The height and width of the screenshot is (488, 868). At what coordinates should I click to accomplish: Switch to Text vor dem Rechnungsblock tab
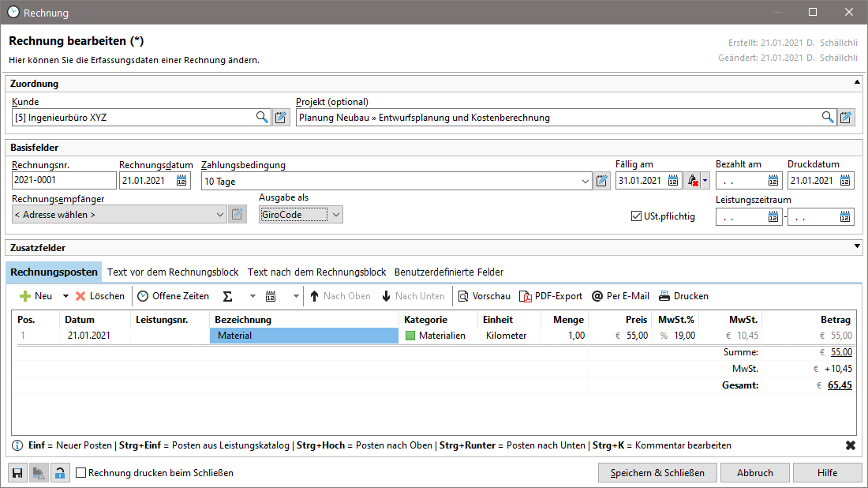173,272
